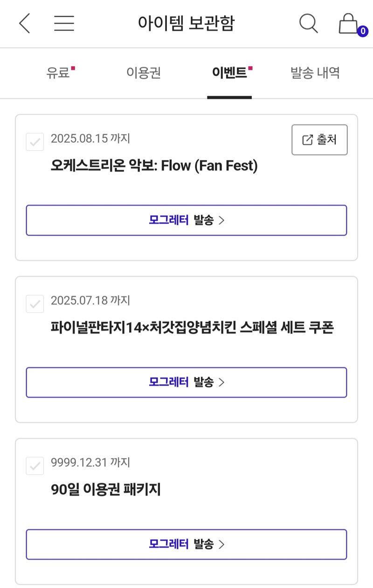Click the chevron on Flow item 모그레터 발송

pyautogui.click(x=221, y=221)
